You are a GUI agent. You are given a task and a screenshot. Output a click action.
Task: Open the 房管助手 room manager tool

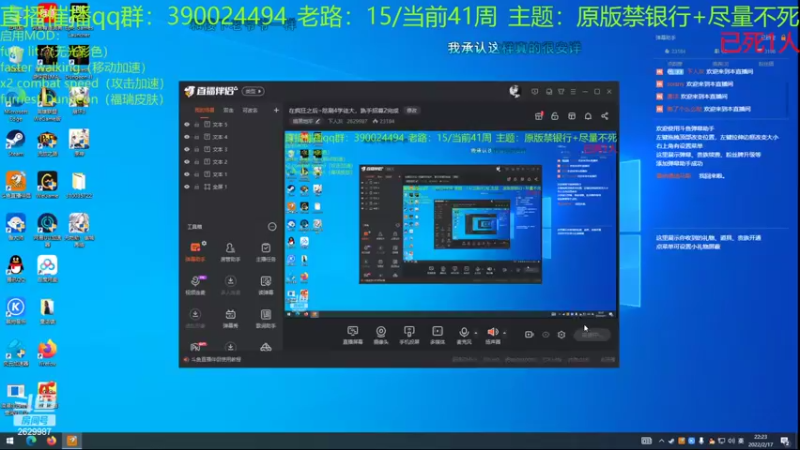tap(230, 252)
